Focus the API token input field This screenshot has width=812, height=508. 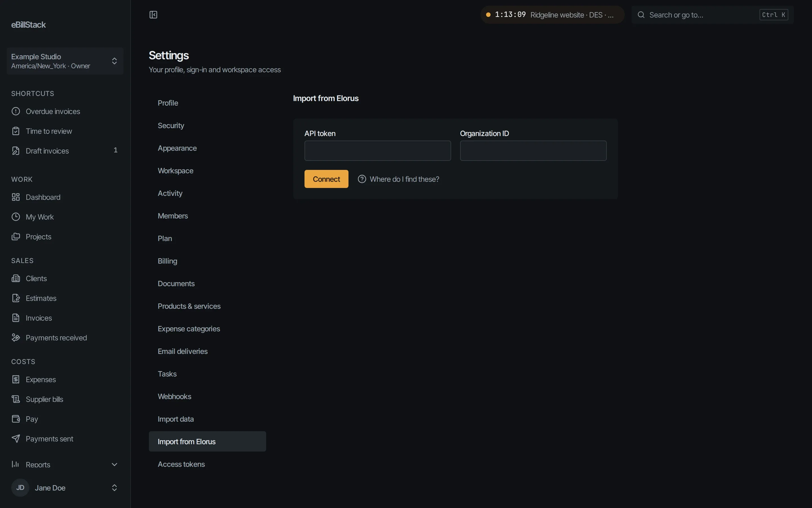pyautogui.click(x=378, y=151)
